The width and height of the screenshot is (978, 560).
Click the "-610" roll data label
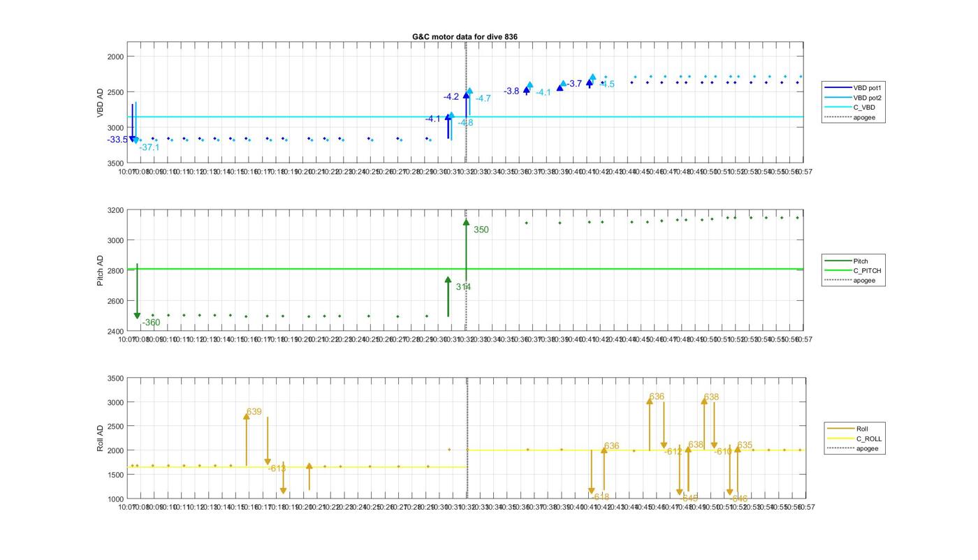[723, 452]
